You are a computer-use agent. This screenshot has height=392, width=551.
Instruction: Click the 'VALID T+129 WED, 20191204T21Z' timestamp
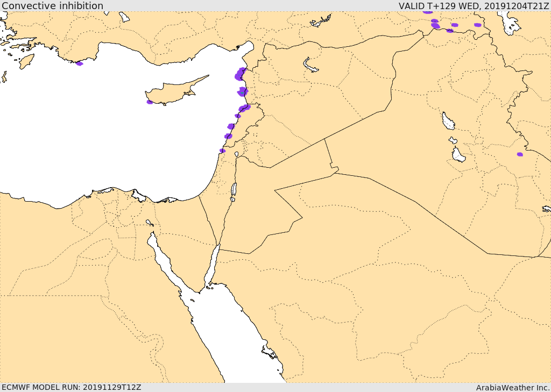point(474,5)
